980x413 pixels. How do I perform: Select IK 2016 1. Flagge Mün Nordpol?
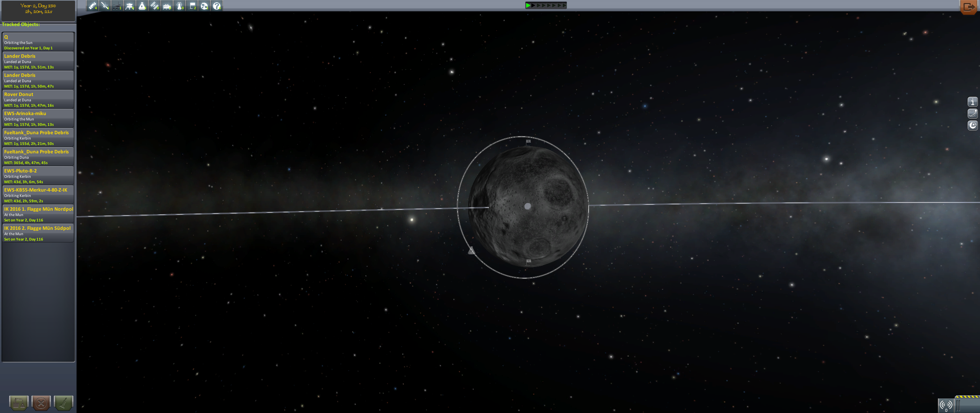click(38, 214)
